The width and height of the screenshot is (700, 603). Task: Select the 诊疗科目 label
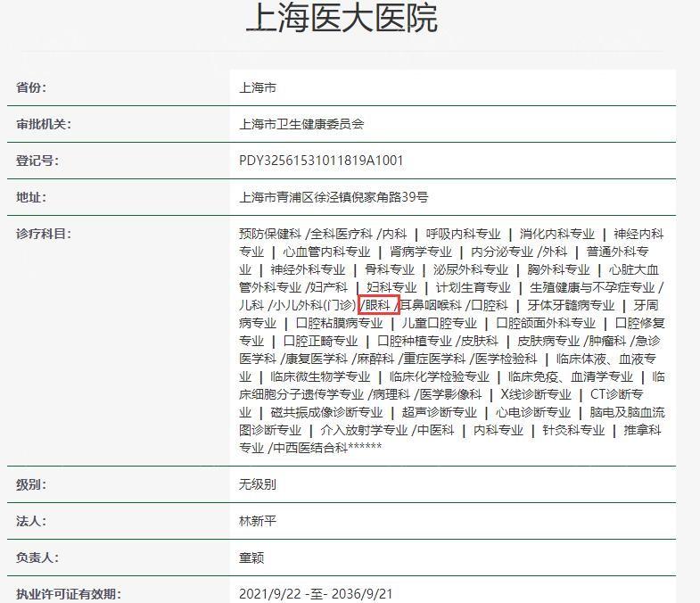coord(44,234)
